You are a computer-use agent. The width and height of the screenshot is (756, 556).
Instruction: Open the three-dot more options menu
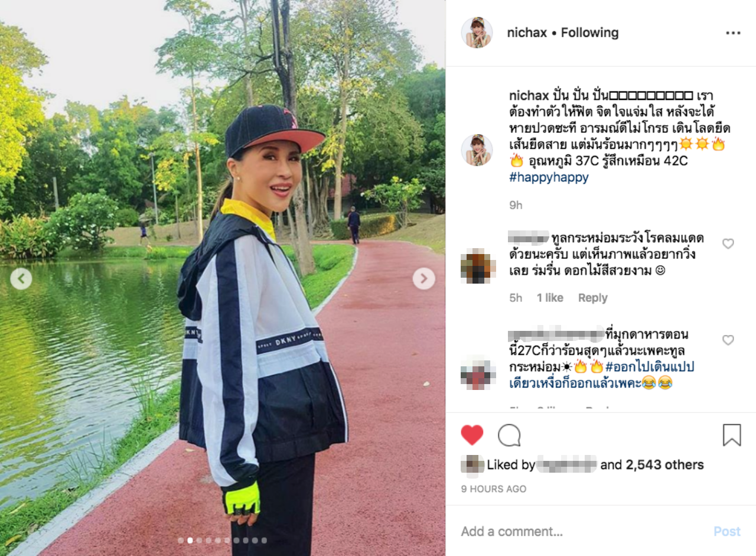(x=733, y=33)
